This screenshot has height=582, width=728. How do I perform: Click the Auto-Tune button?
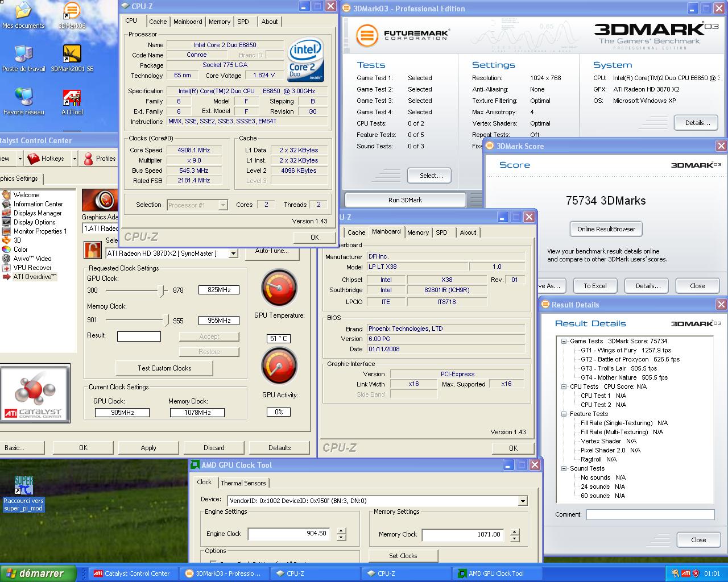tap(272, 252)
